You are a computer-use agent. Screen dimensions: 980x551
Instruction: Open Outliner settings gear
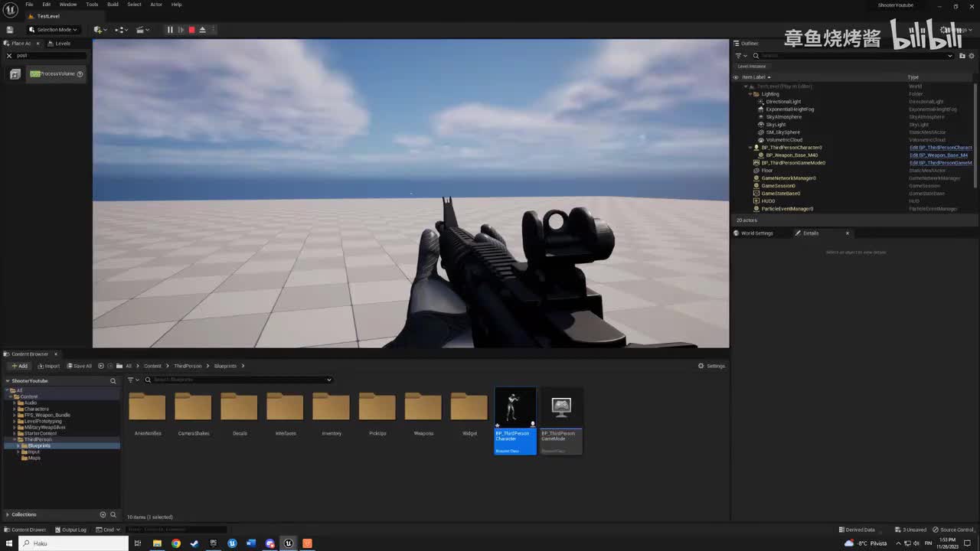tap(972, 55)
